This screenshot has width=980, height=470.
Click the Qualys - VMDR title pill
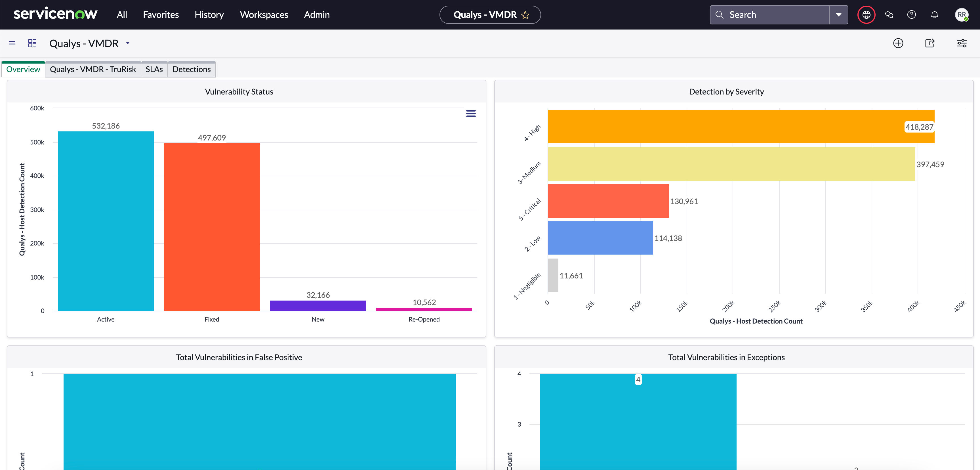coord(490,15)
